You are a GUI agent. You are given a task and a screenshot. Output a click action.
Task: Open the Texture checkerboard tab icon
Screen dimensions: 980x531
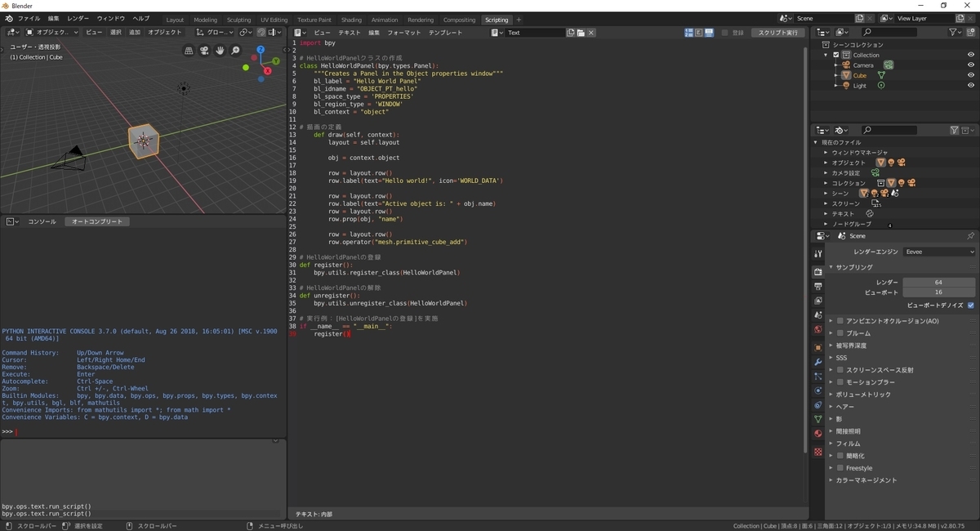(x=817, y=452)
